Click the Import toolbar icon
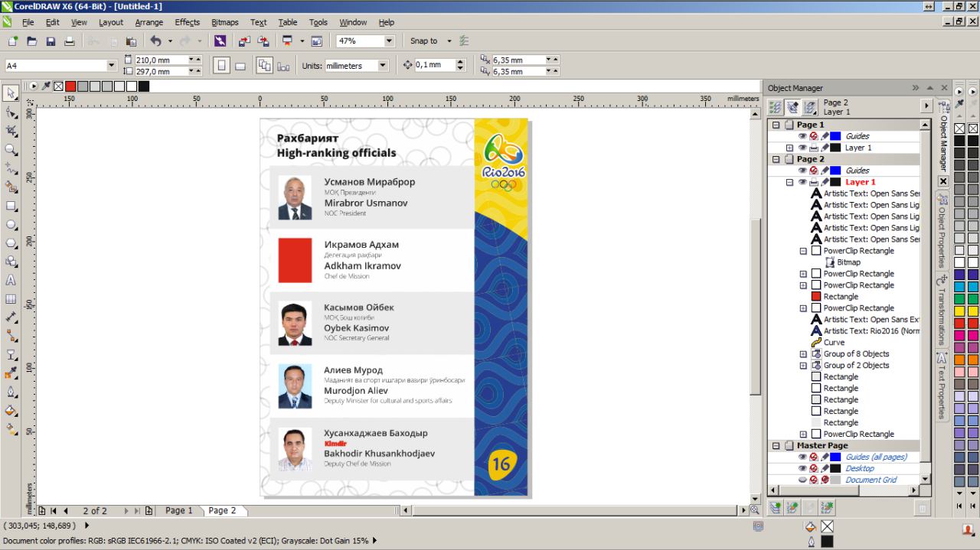980x550 pixels. pos(244,41)
